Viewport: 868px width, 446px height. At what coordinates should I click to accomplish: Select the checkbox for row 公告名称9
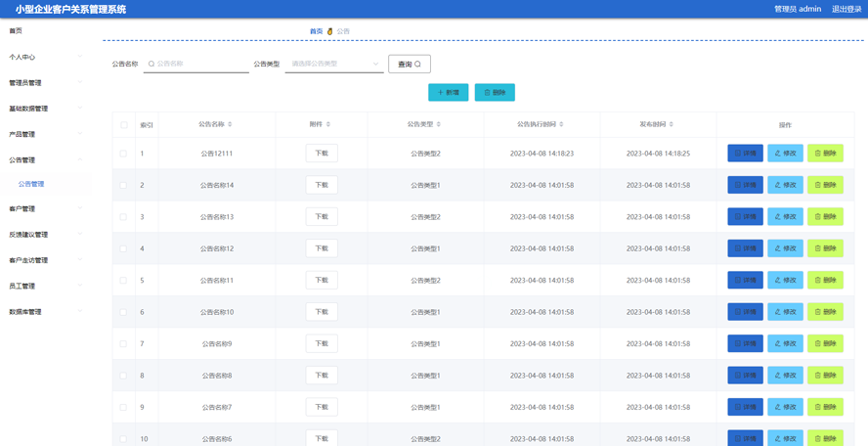(123, 344)
